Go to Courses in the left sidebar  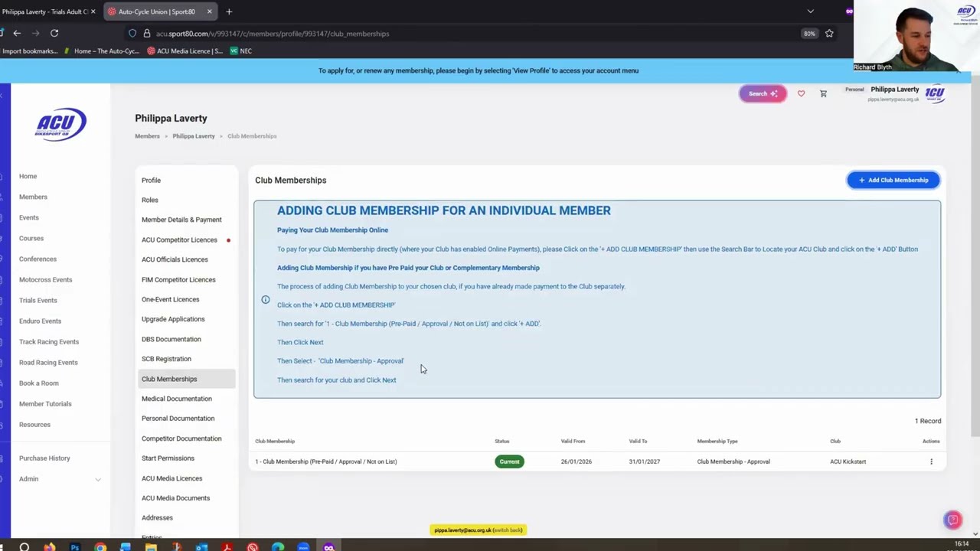[31, 238]
